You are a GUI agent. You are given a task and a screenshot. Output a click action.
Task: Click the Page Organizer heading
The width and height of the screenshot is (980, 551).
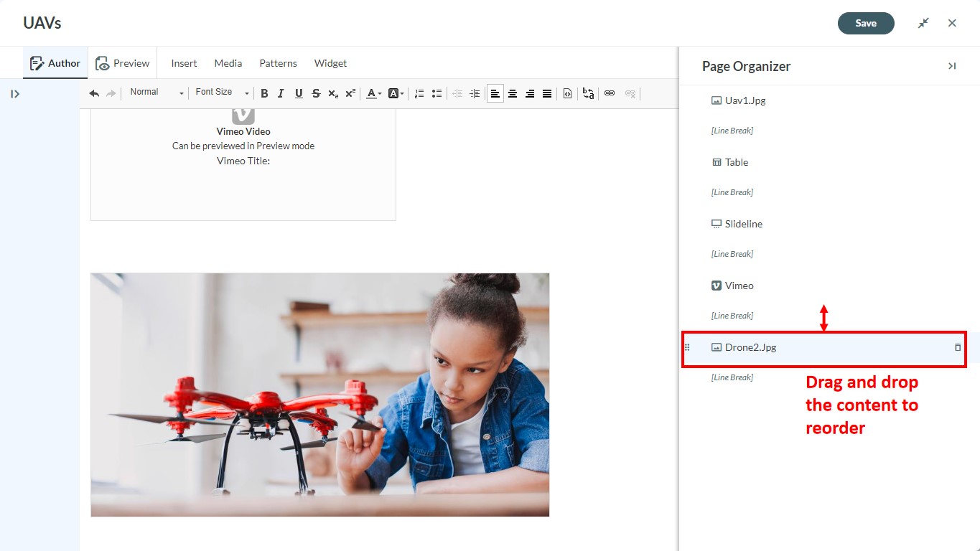pyautogui.click(x=746, y=66)
